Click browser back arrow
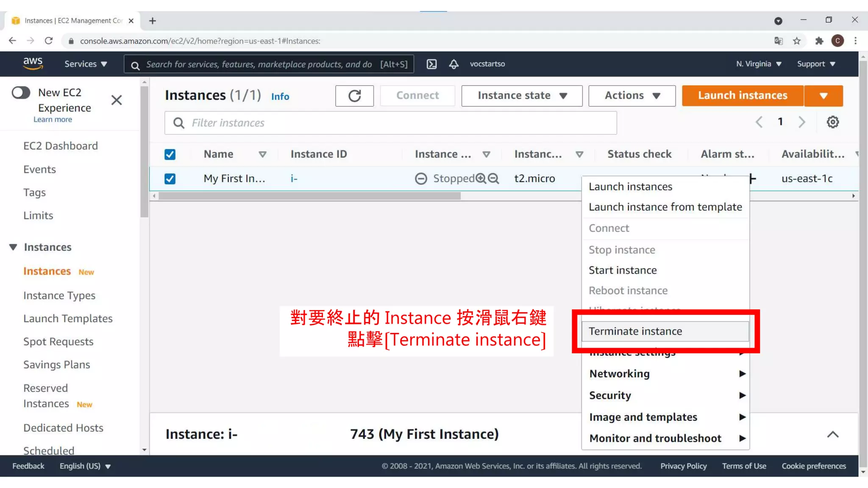 12,41
